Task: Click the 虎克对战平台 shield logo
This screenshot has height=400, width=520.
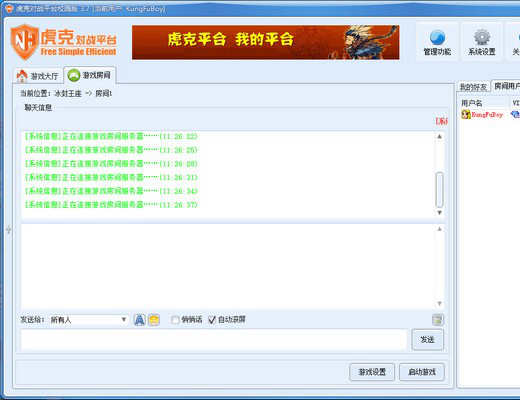Action: [24, 42]
